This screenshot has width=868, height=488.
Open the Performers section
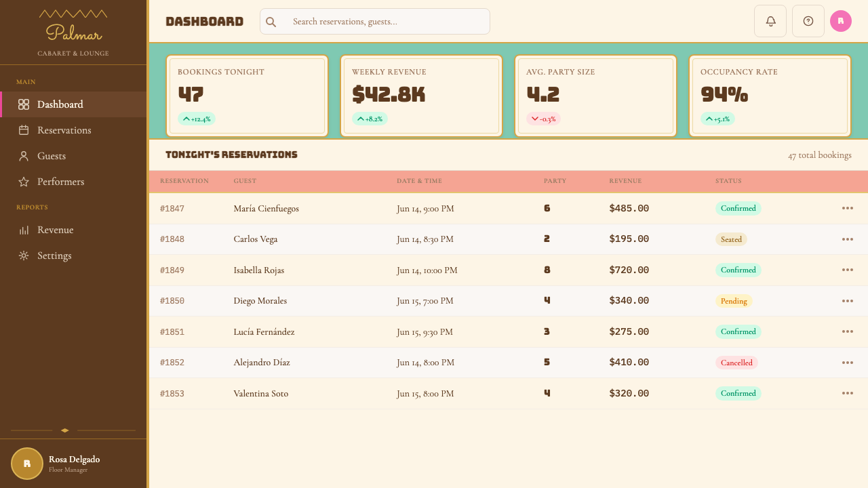[x=73, y=182]
